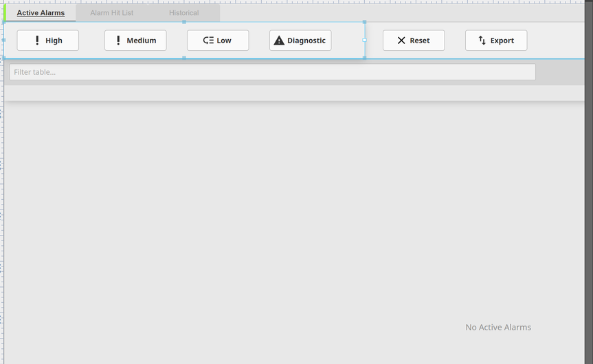Click the exclamation icon on Medium button
Image resolution: width=593 pixels, height=364 pixels.
(118, 41)
